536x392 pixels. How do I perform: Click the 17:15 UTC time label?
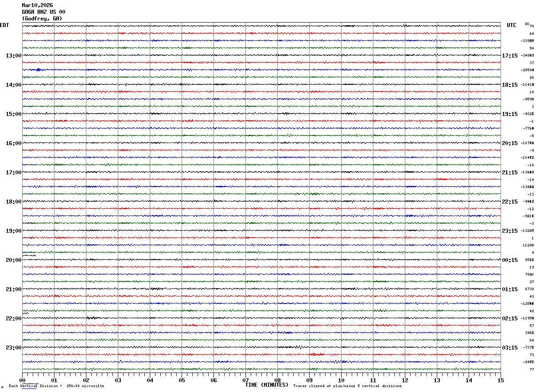510,56
